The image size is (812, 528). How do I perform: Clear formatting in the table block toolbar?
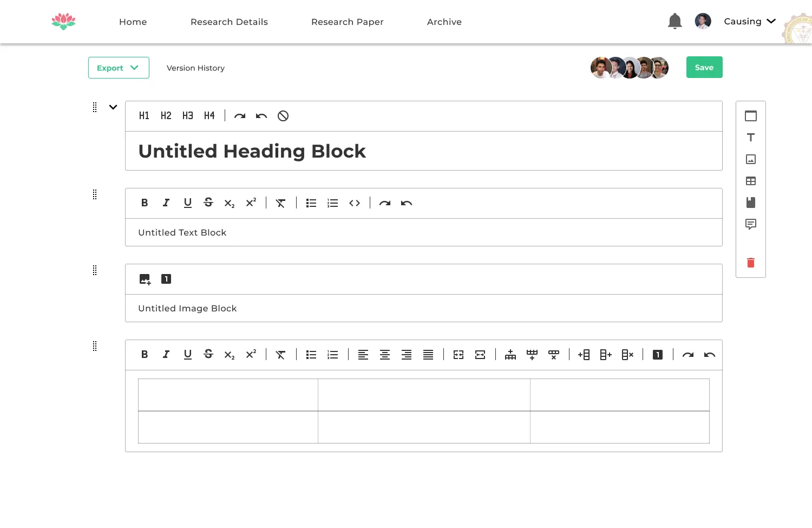click(280, 355)
